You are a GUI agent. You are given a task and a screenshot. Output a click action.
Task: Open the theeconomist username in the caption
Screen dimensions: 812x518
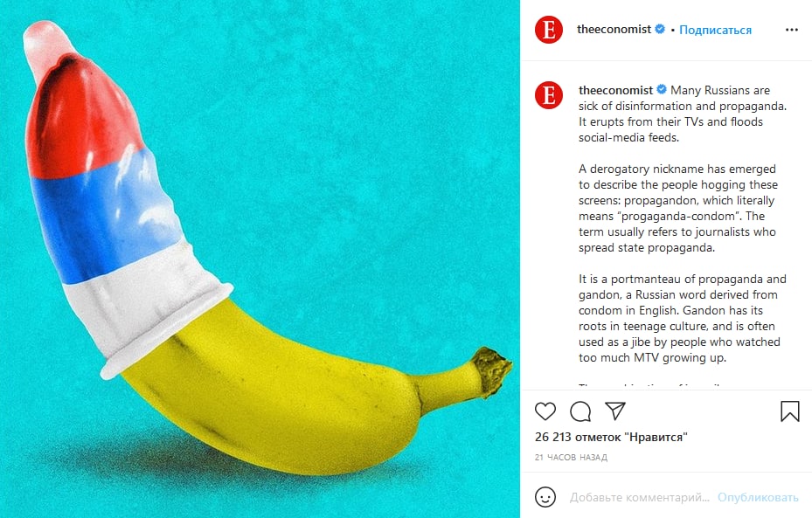click(615, 90)
